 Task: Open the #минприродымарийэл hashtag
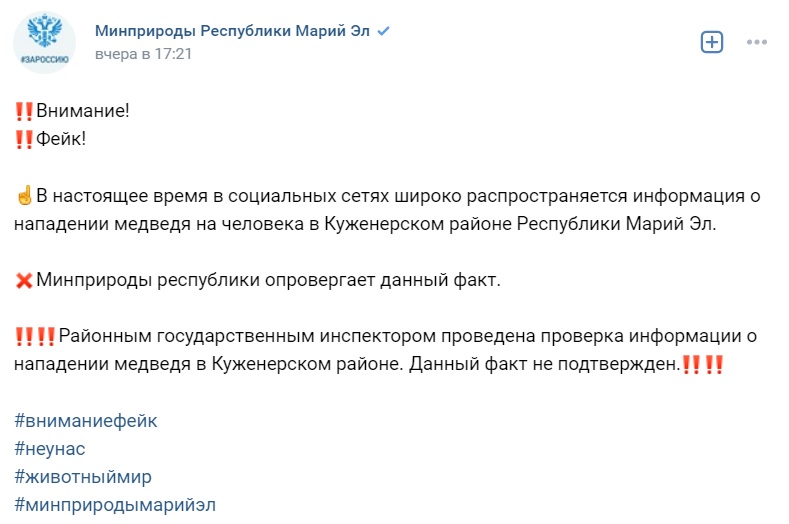pyautogui.click(x=115, y=505)
